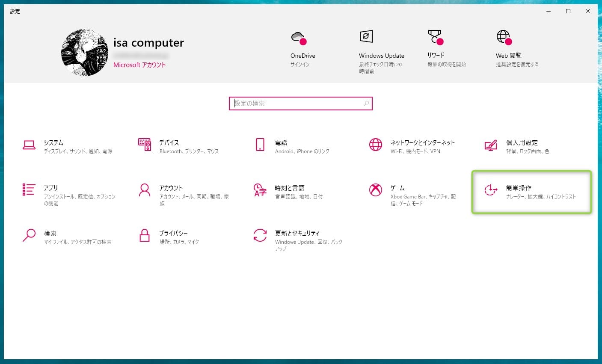Open the アプリ list icon

[29, 189]
